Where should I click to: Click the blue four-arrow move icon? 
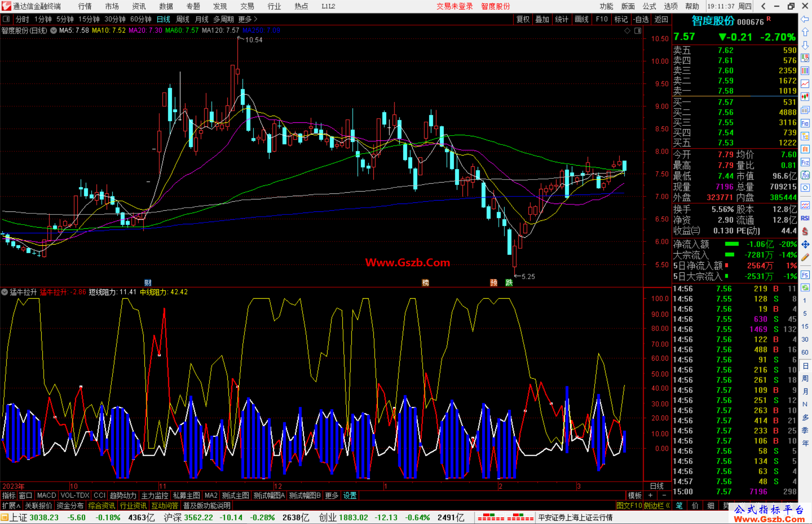pyautogui.click(x=805, y=245)
